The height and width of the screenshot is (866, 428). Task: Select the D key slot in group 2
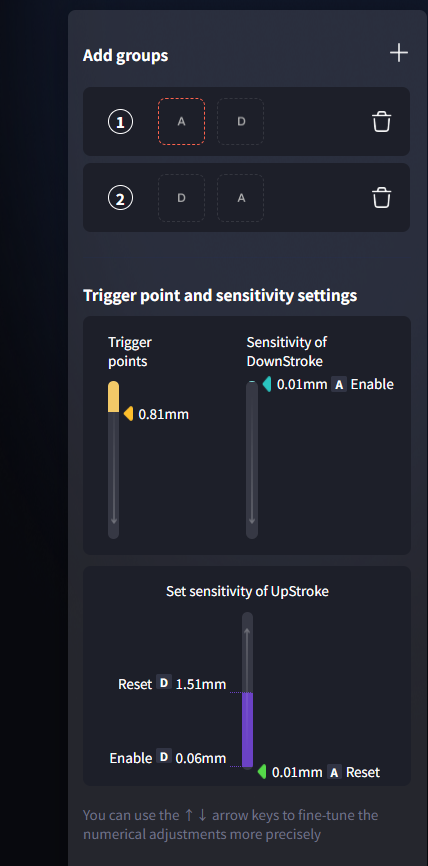[182, 198]
